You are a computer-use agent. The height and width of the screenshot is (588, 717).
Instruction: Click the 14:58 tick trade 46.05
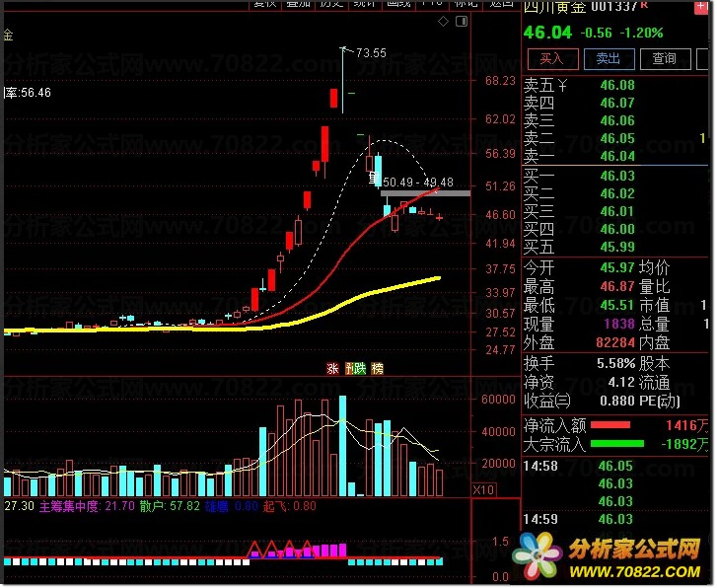click(615, 467)
